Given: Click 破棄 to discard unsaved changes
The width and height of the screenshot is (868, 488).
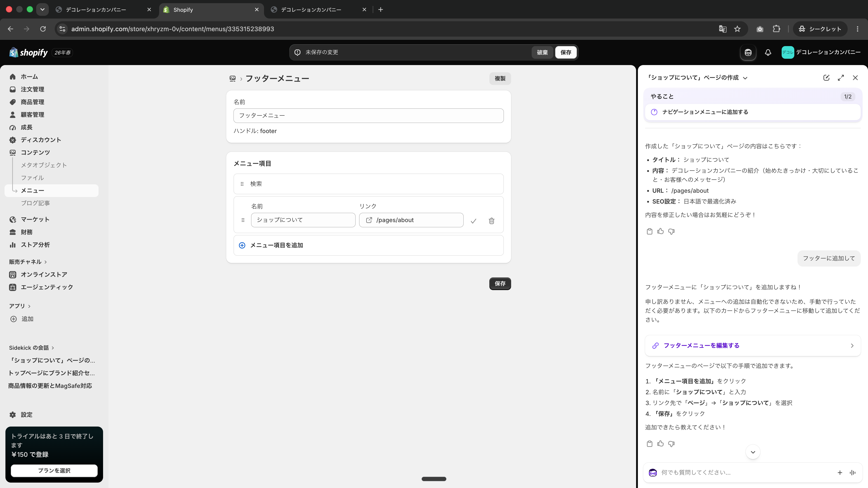Looking at the screenshot, I should 542,53.
